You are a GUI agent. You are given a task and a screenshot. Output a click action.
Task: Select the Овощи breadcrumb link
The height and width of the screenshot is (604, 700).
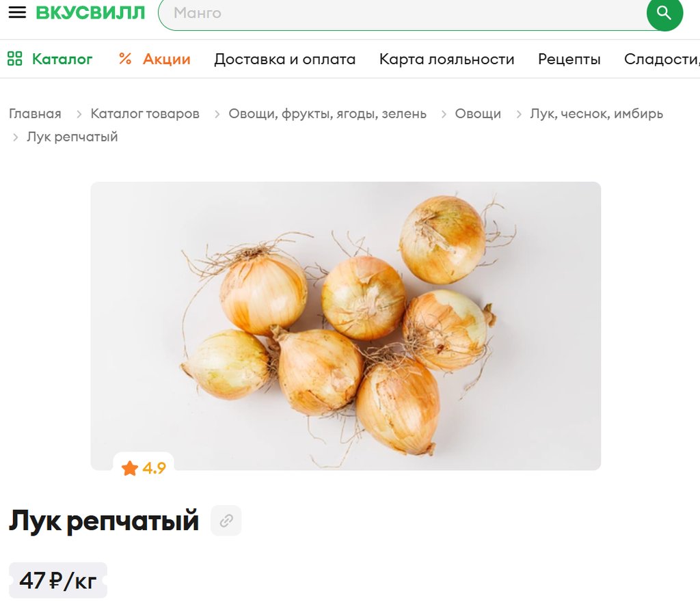[x=478, y=113]
